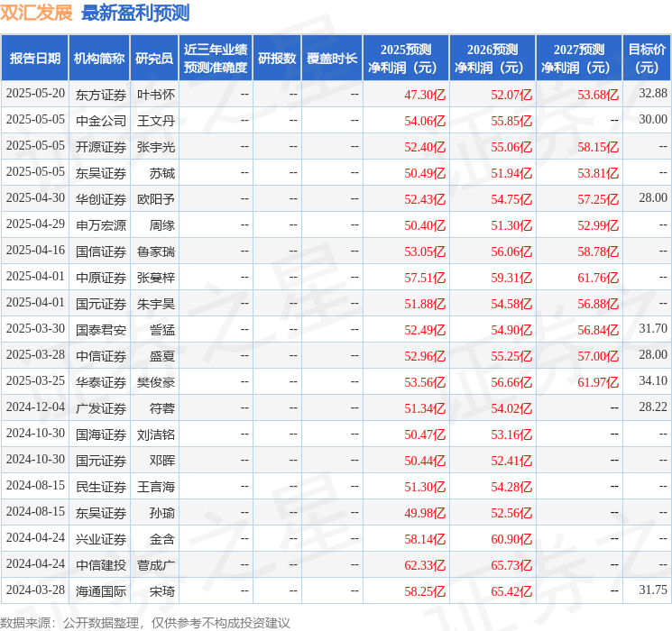The width and height of the screenshot is (672, 631).
Task: Select the 开源证券 institution cell
Action: pos(101,147)
